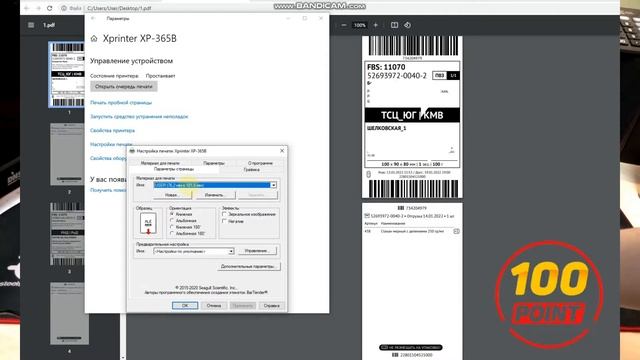Toggle the PDF viewer sidebar menu icon
Image resolution: width=640 pixels, height=360 pixels.
coord(31,25)
